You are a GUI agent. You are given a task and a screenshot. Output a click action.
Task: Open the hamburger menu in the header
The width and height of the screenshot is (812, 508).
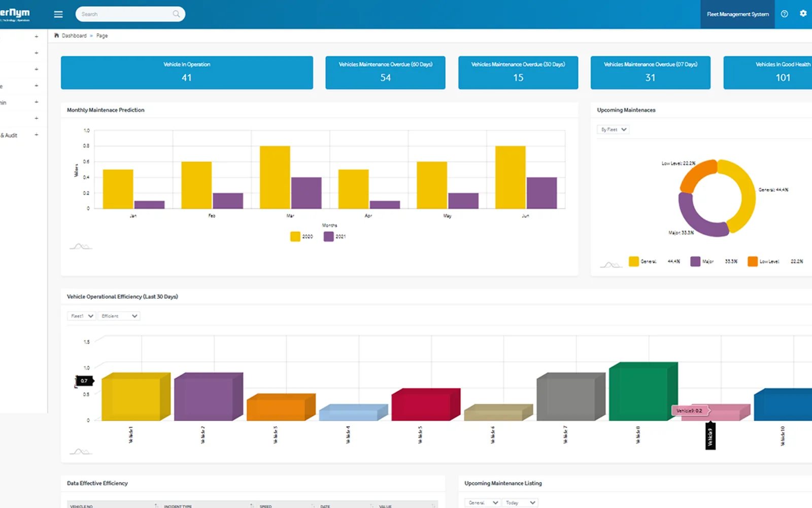coord(58,14)
